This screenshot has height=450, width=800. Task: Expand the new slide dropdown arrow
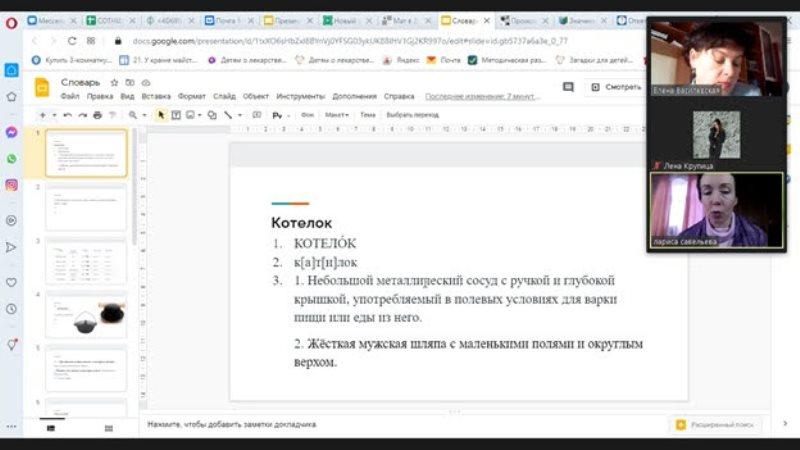[x=54, y=115]
